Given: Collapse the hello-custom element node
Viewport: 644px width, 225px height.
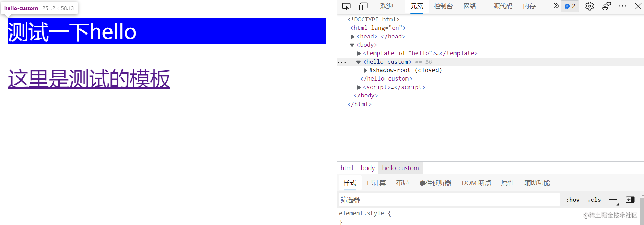Looking at the screenshot, I should [x=358, y=62].
